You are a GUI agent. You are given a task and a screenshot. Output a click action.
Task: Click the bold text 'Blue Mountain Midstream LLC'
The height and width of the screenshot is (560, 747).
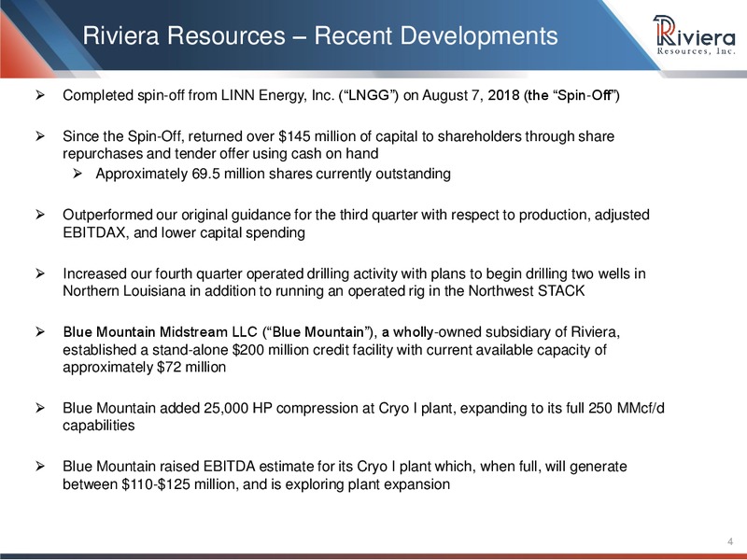tap(160, 332)
